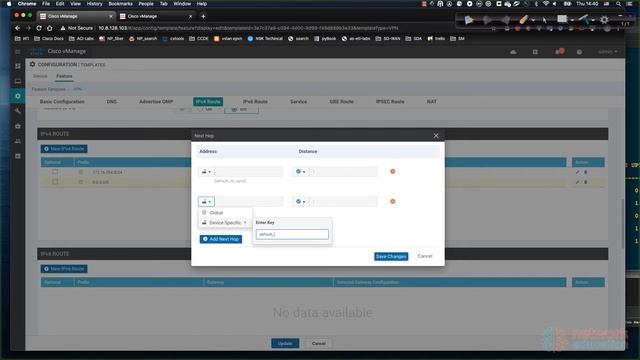Reload the page in Chrome

(x=39, y=28)
